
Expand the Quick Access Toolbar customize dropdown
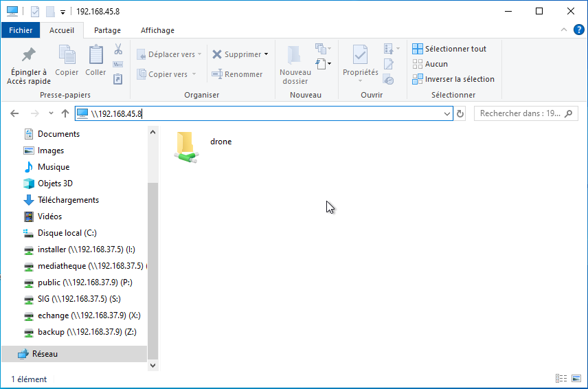[x=63, y=12]
